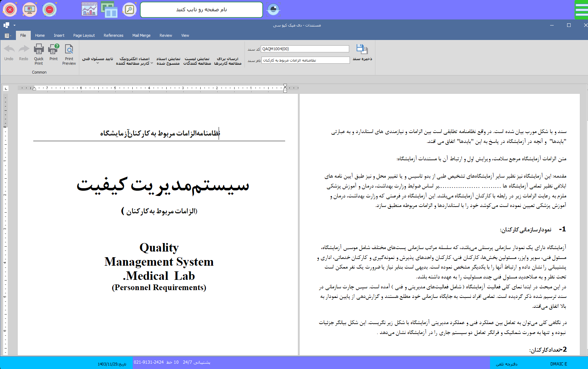Click the Print icon with question mark
The width and height of the screenshot is (588, 369).
coord(53,50)
